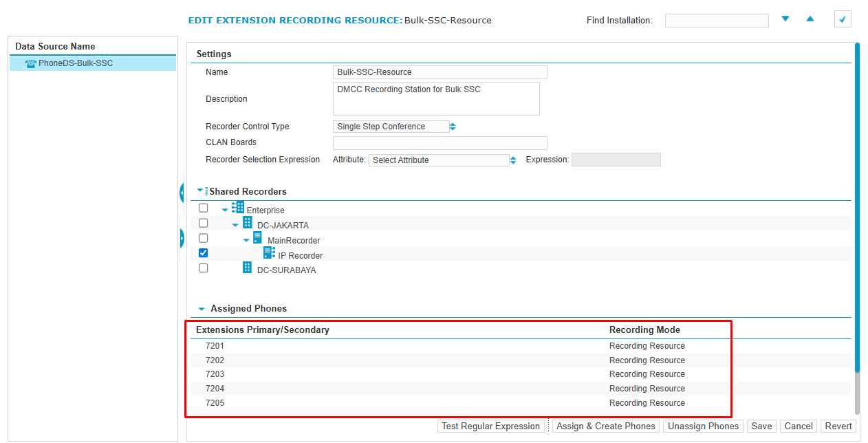This screenshot has height=443, width=868.
Task: Click the Enterprise organization icon
Action: tap(238, 208)
